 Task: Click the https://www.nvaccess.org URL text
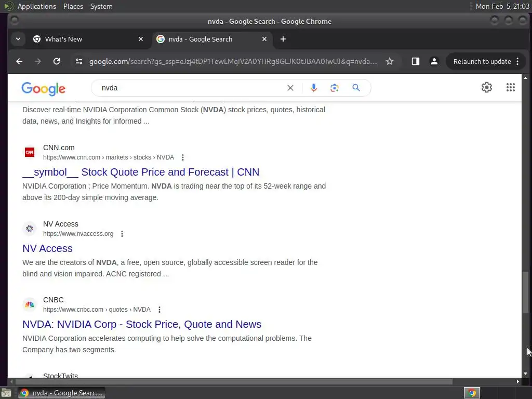(78, 234)
